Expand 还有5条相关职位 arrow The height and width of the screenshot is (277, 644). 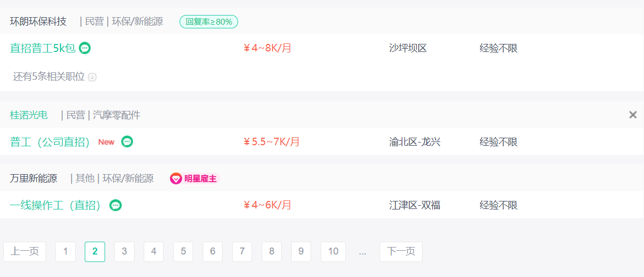point(92,77)
